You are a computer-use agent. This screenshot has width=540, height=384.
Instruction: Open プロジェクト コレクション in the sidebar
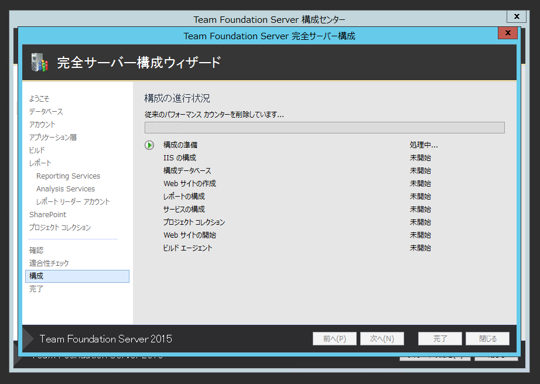(x=60, y=227)
